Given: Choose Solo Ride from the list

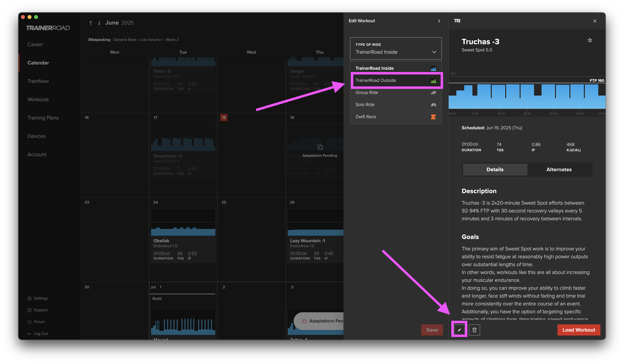Looking at the screenshot, I should pyautogui.click(x=395, y=105).
